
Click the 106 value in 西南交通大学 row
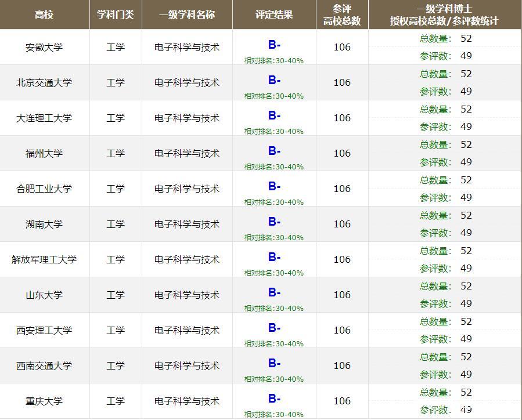[x=342, y=366]
